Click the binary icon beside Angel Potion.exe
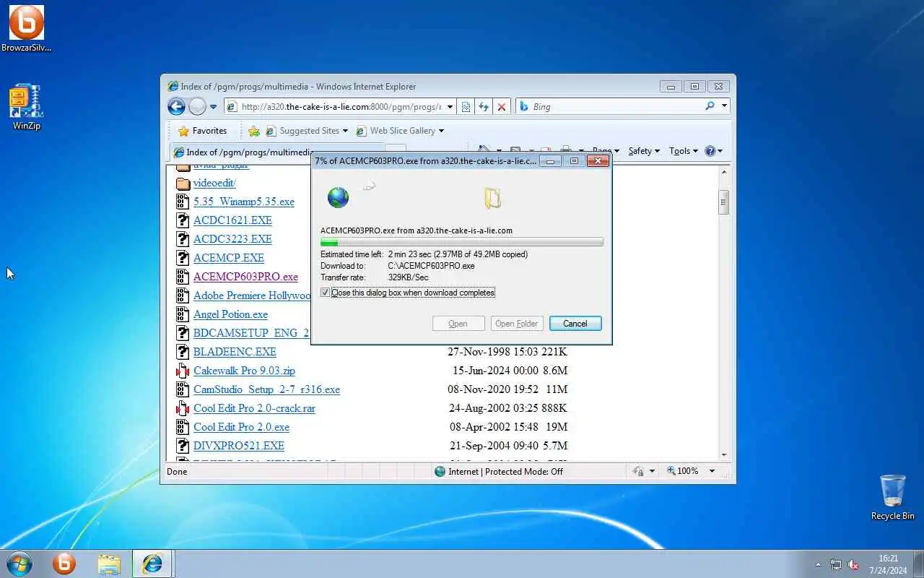The width and height of the screenshot is (924, 578). tap(183, 314)
